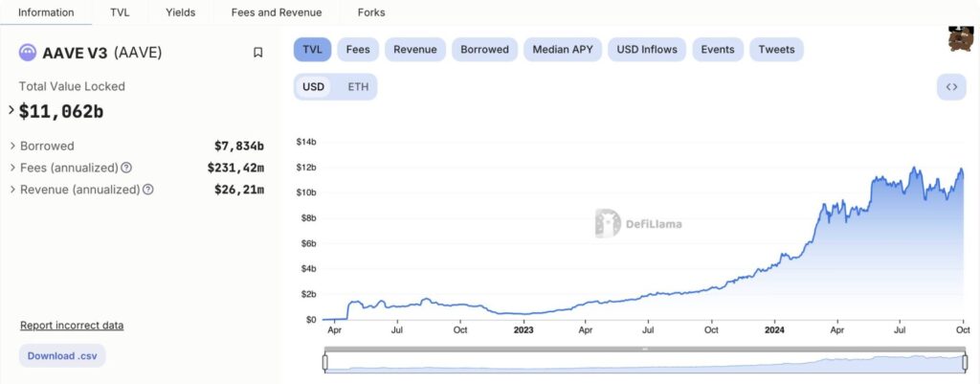Open the user avatar in corner

[x=960, y=38]
